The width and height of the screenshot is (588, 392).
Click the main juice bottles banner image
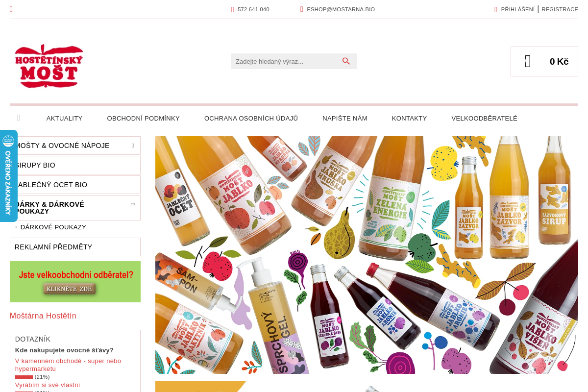click(x=367, y=255)
